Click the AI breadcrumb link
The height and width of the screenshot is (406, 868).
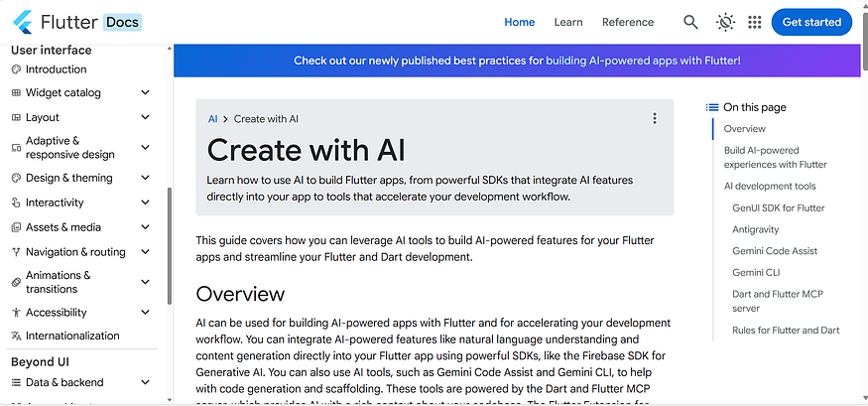(212, 119)
